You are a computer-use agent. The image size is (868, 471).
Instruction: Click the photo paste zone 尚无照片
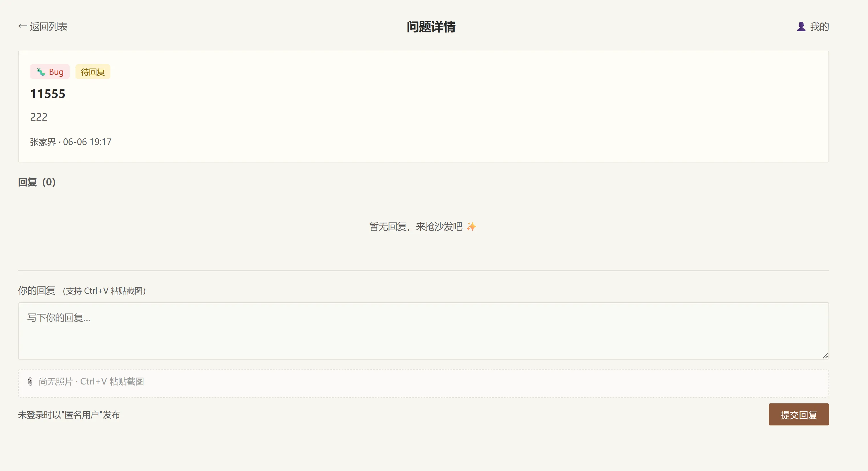[423, 383]
